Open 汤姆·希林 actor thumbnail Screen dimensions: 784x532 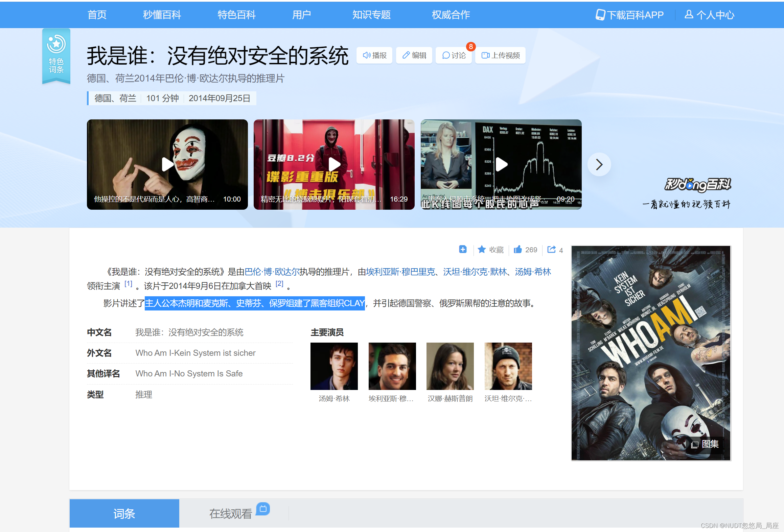click(334, 367)
